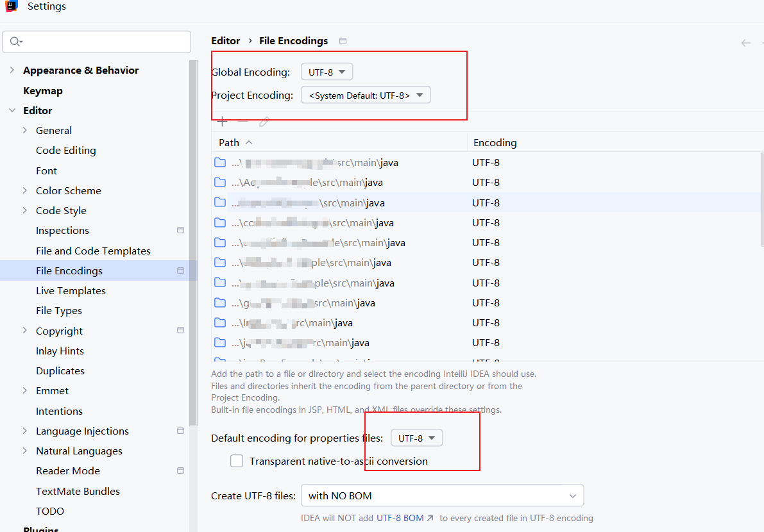
Task: Click the Edit pencil icon
Action: click(264, 121)
